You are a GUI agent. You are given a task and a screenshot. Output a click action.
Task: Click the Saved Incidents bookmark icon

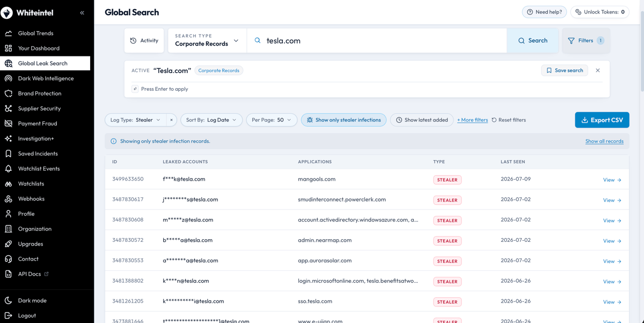tap(9, 154)
